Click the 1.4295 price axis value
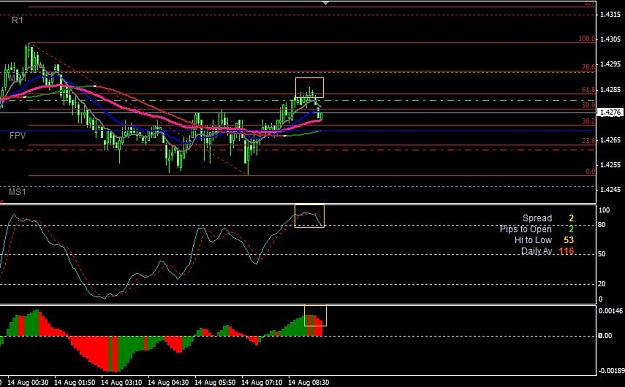This screenshot has width=625, height=387. coord(610,64)
